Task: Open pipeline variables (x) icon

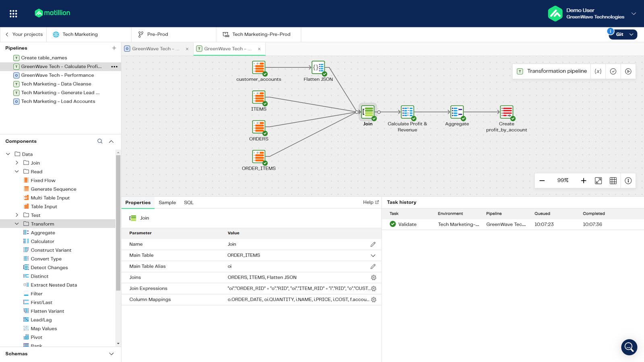Action: pos(598,71)
